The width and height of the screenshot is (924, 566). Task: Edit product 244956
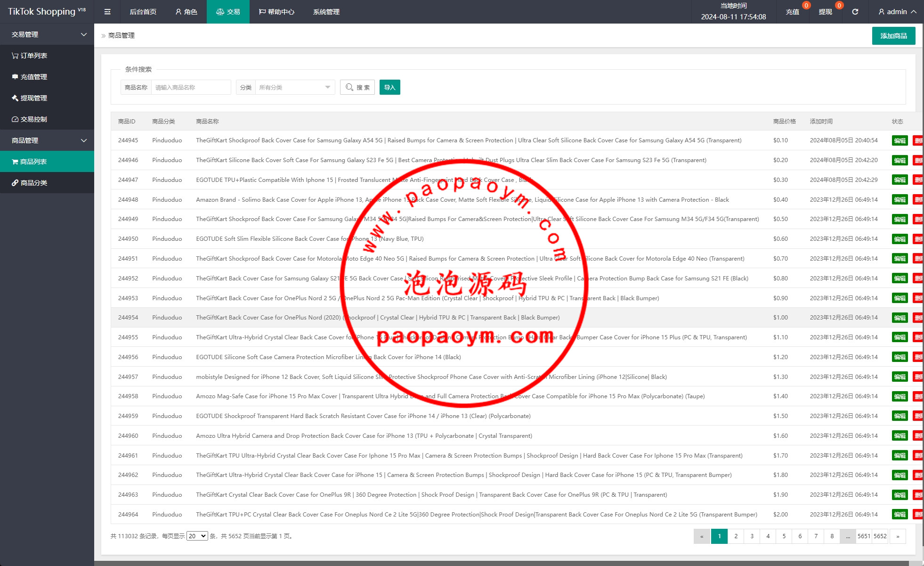[x=900, y=357]
